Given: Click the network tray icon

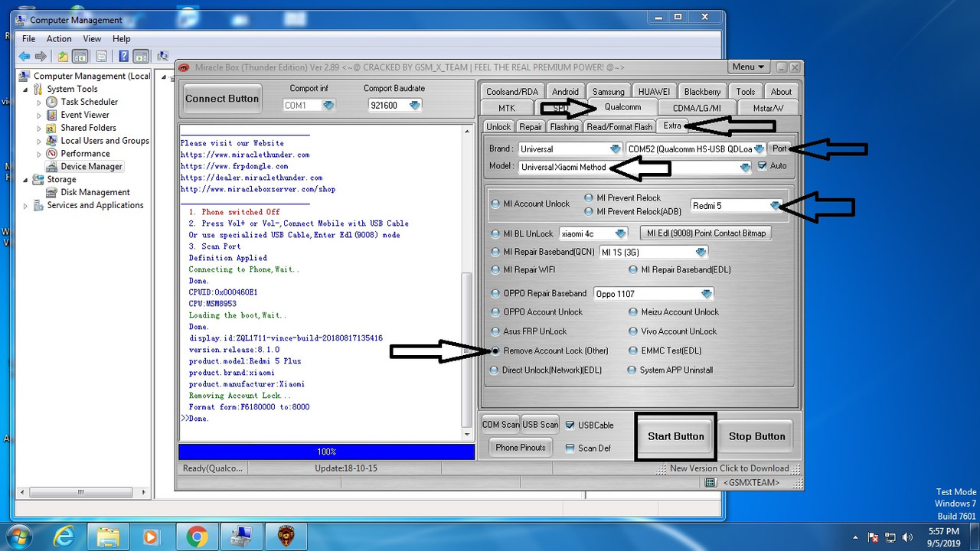Looking at the screenshot, I should (x=891, y=537).
